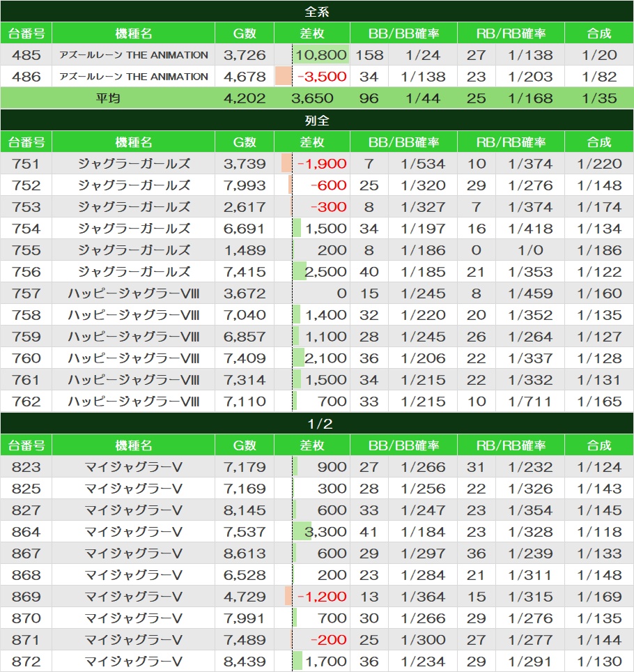Click machine number 754
Screen dimensions: 634x672
click(x=26, y=229)
